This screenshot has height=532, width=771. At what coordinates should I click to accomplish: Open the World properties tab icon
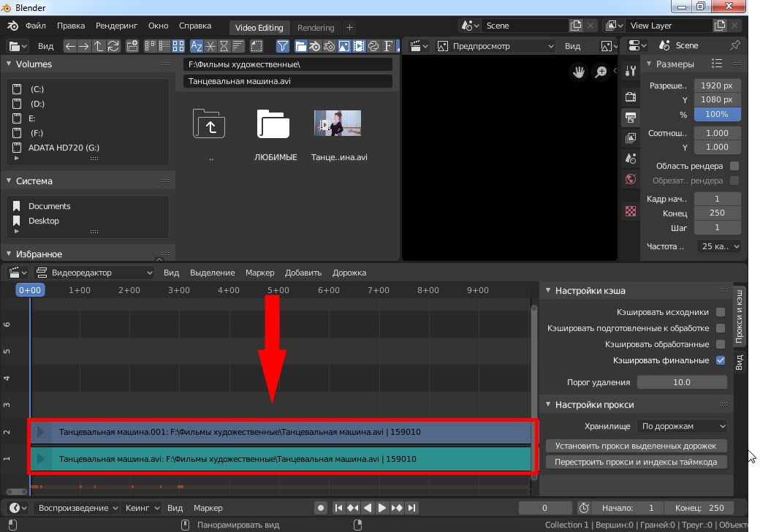(631, 179)
